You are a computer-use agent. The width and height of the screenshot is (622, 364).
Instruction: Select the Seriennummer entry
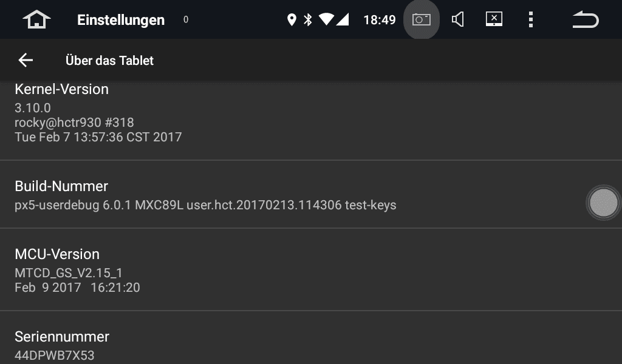(x=311, y=338)
